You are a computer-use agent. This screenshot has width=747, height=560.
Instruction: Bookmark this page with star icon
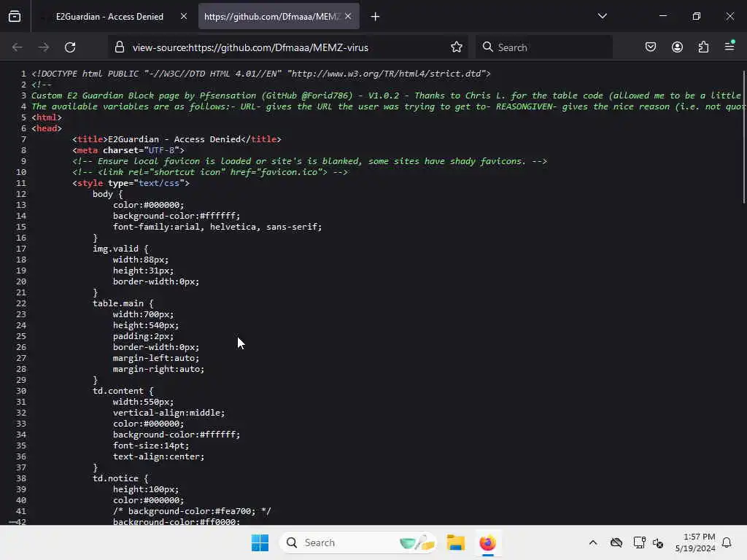[x=457, y=47]
